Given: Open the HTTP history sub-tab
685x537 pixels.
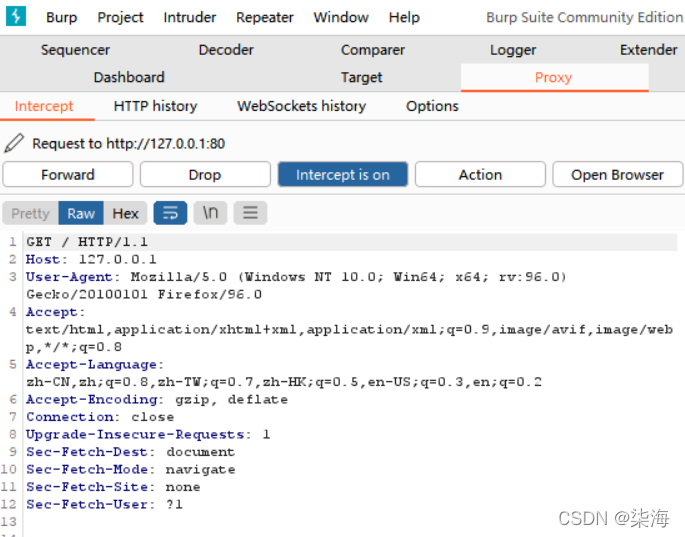Looking at the screenshot, I should [x=155, y=106].
